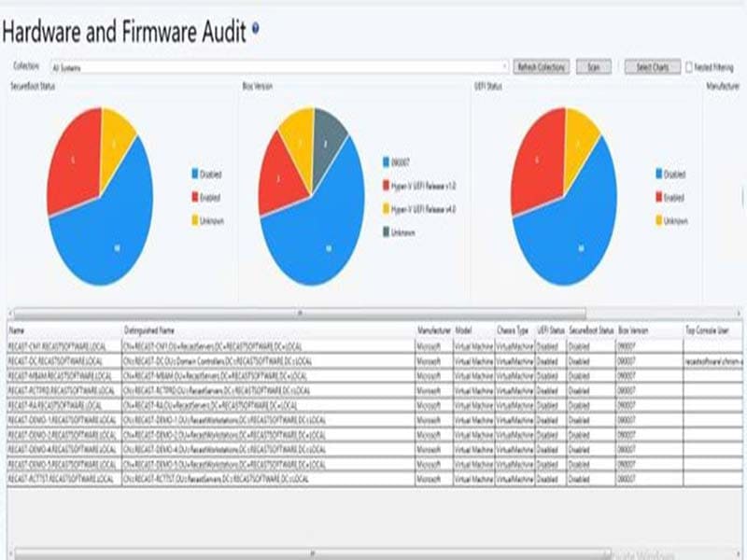Screen dimensions: 747x560
Task: Click the blue 090007 legend swatch
Action: click(386, 162)
